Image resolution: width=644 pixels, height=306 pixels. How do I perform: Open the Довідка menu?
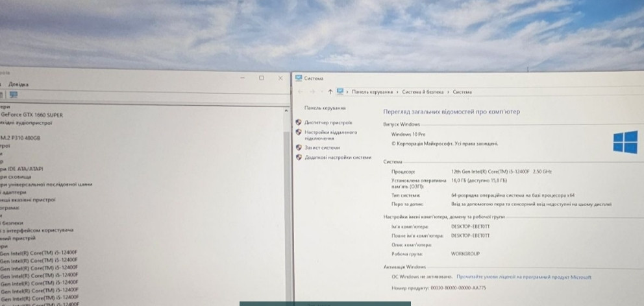click(x=18, y=84)
